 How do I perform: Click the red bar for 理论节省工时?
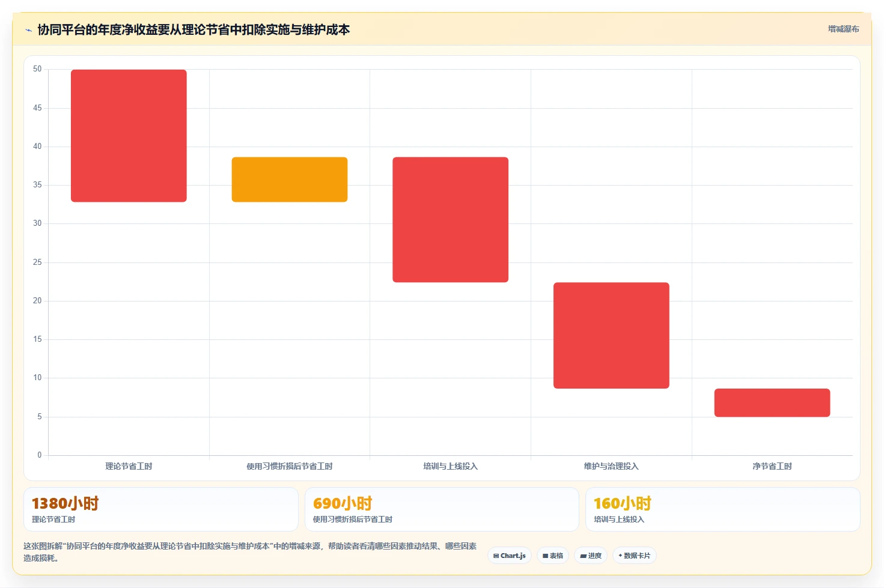click(129, 136)
